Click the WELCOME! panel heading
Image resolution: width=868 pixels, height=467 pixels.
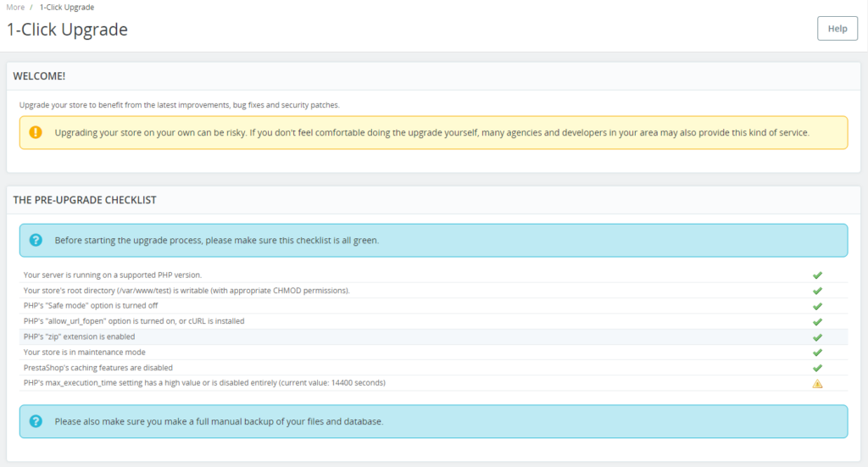(x=39, y=76)
